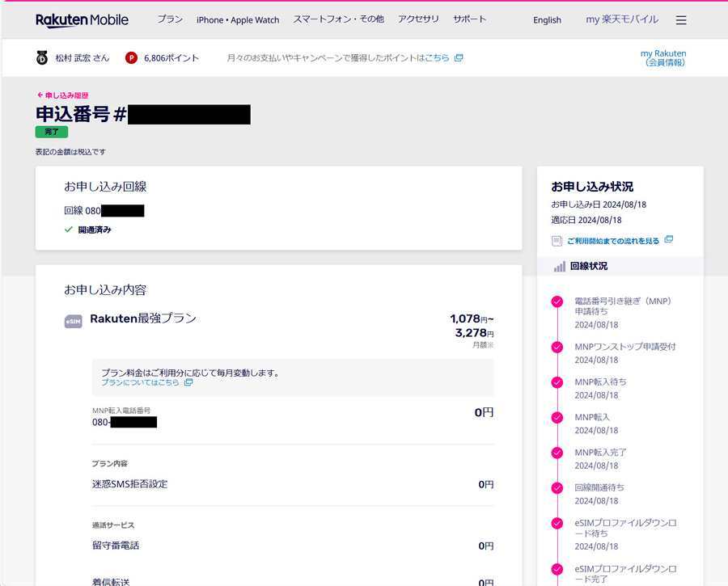Click the MNP転入電話番号 label
The width and height of the screenshot is (728, 586).
point(121,411)
